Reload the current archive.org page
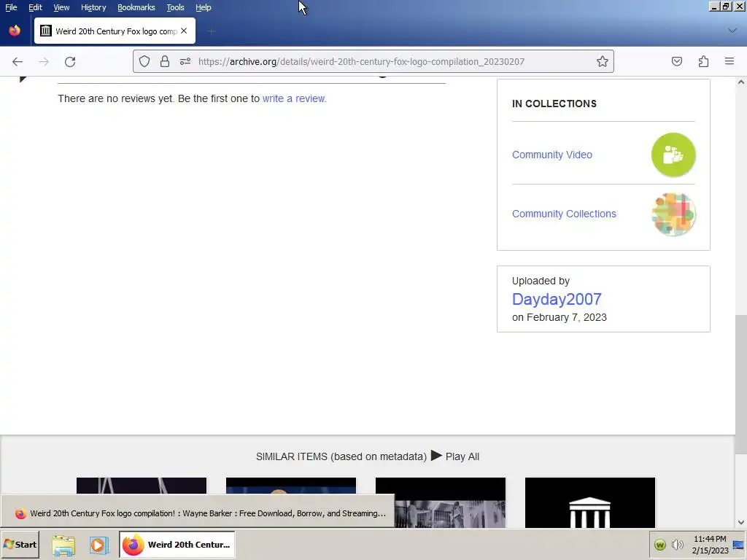The width and height of the screenshot is (747, 560). coord(70,61)
